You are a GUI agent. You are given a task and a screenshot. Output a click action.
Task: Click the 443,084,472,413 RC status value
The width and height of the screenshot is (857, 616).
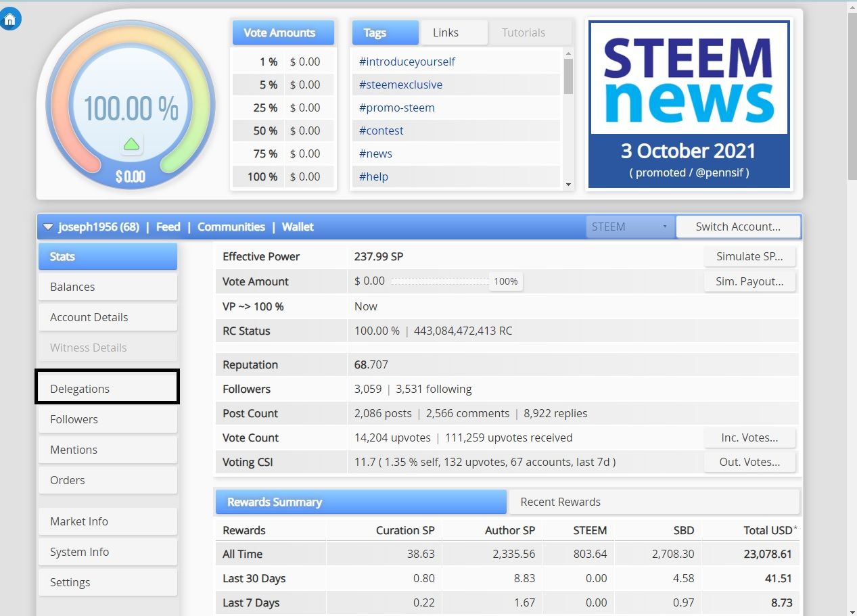tap(463, 331)
